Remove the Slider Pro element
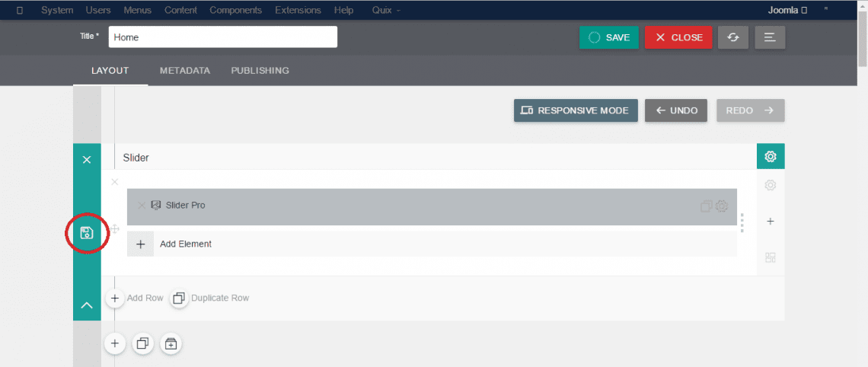 pyautogui.click(x=141, y=205)
